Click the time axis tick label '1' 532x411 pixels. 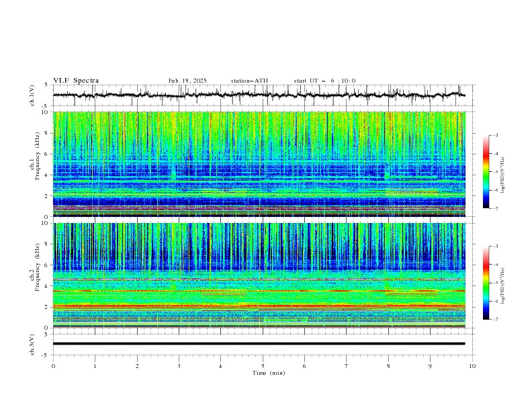click(x=95, y=366)
